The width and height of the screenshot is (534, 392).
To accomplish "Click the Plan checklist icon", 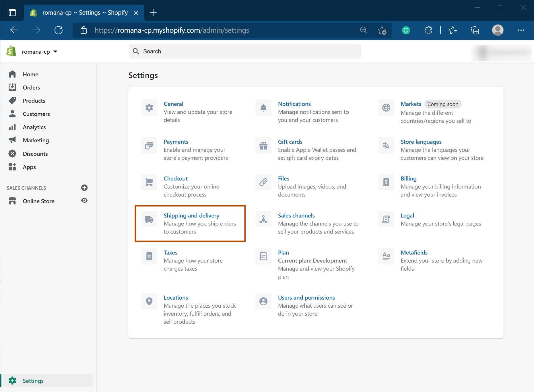I will point(263,256).
